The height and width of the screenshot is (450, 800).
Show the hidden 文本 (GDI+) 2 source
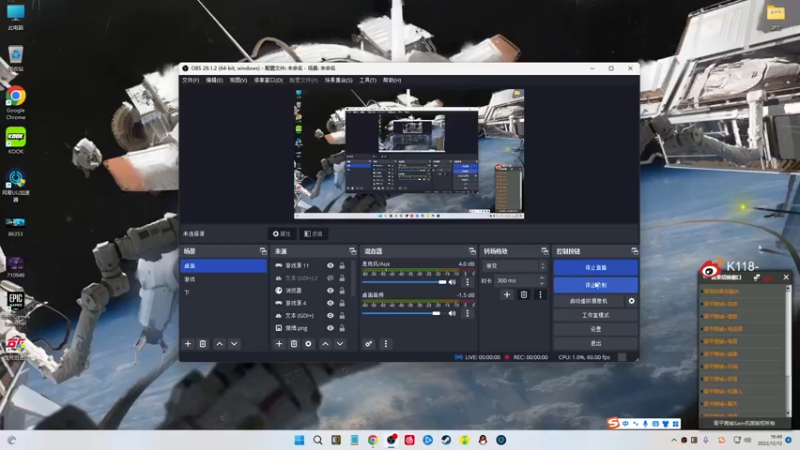[330, 278]
